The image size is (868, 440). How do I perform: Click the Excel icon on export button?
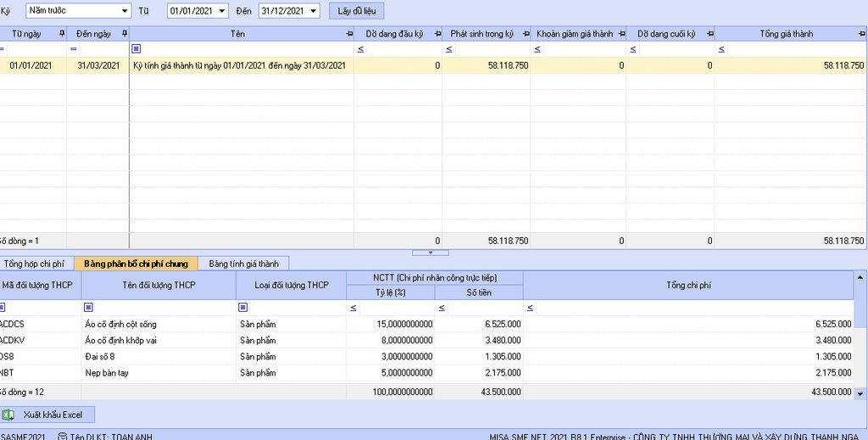pyautogui.click(x=8, y=415)
